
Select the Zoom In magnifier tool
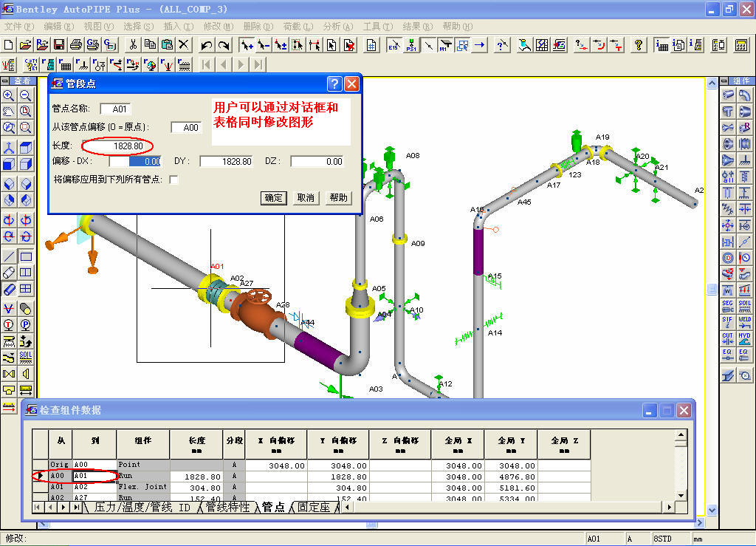(9, 95)
